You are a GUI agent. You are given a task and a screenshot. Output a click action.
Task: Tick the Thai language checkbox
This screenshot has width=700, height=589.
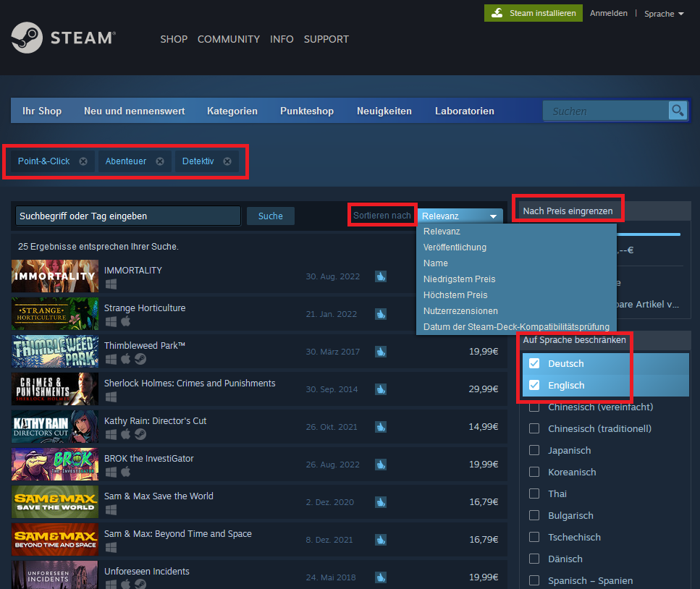tap(534, 493)
